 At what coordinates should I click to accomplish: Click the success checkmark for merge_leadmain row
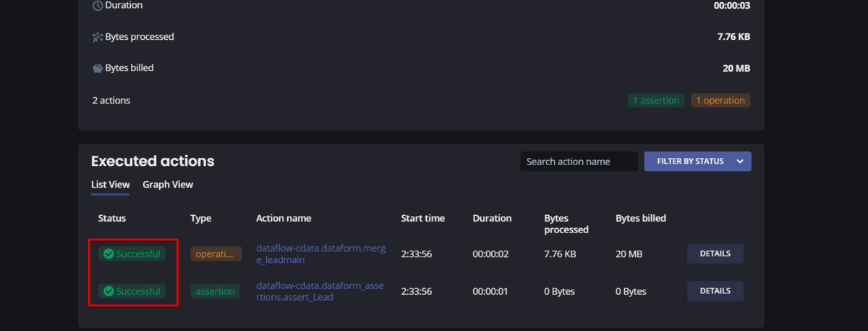click(x=109, y=254)
